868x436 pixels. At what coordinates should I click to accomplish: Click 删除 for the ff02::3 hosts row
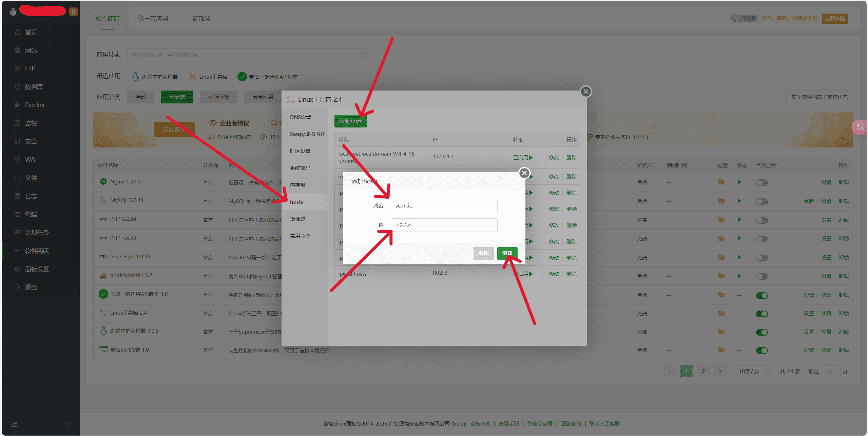click(x=572, y=274)
